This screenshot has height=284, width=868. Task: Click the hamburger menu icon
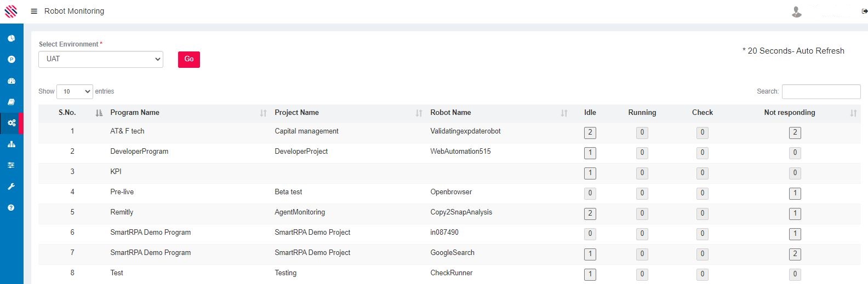click(34, 11)
